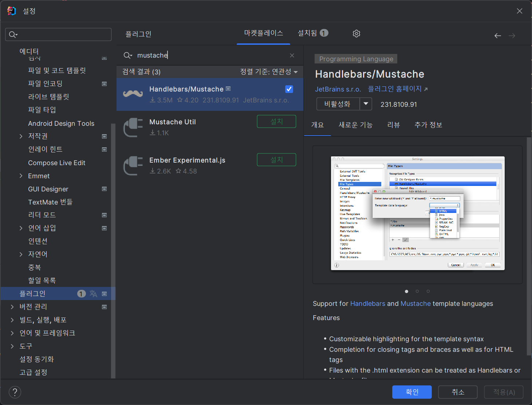This screenshot has width=532, height=405.
Task: Click project-level icon beside GUI Designer
Action: 105,189
